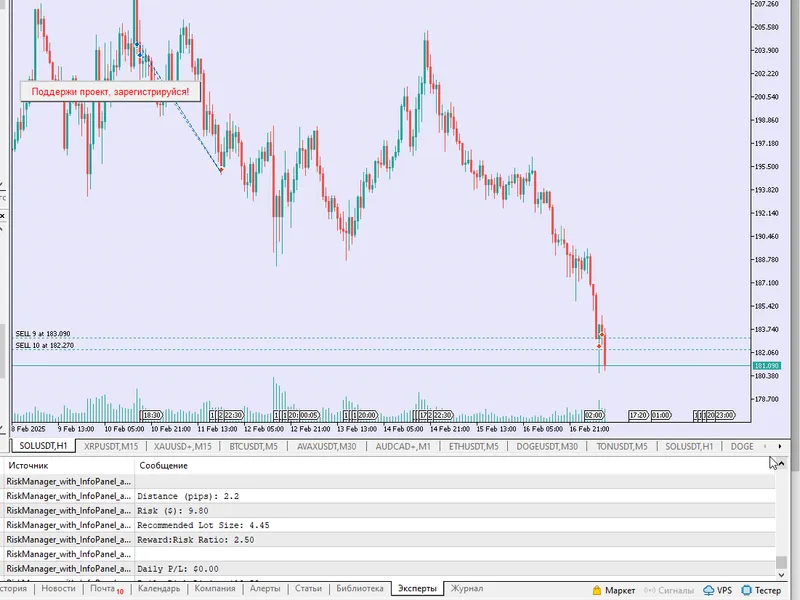Switch to BTCUSDT,M5 chart tab
The image size is (800, 600).
click(254, 446)
